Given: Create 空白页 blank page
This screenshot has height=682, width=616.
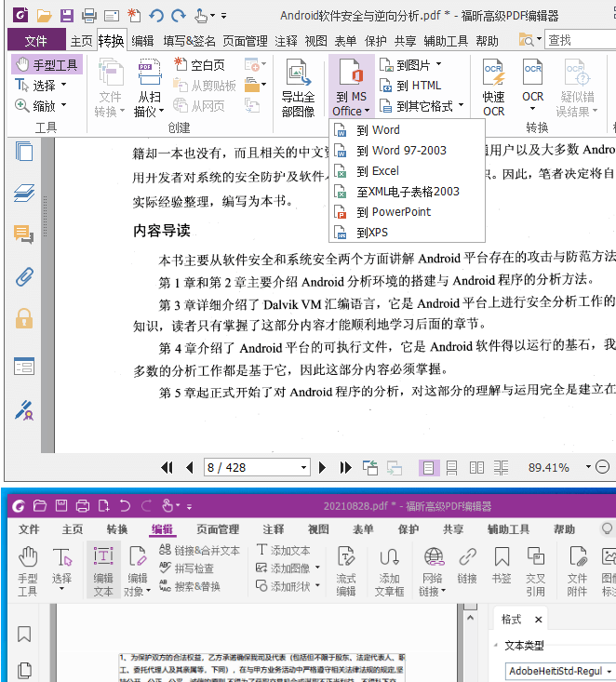Looking at the screenshot, I should [x=200, y=65].
